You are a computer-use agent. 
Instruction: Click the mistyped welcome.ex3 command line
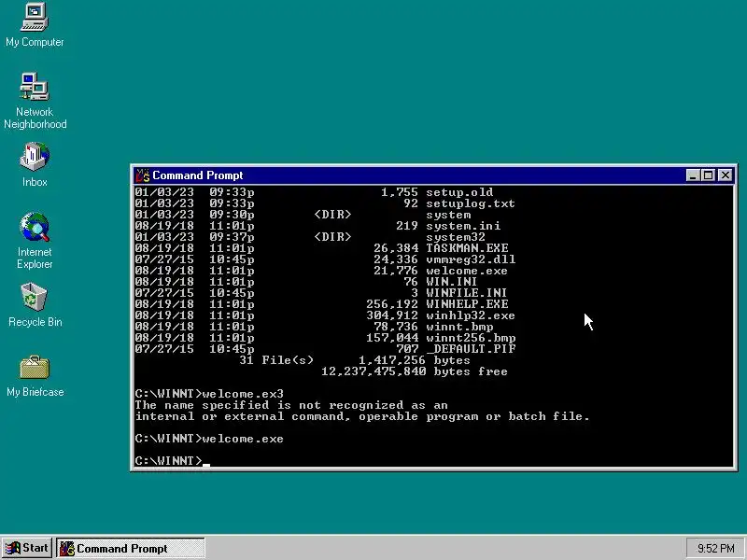[x=209, y=394]
